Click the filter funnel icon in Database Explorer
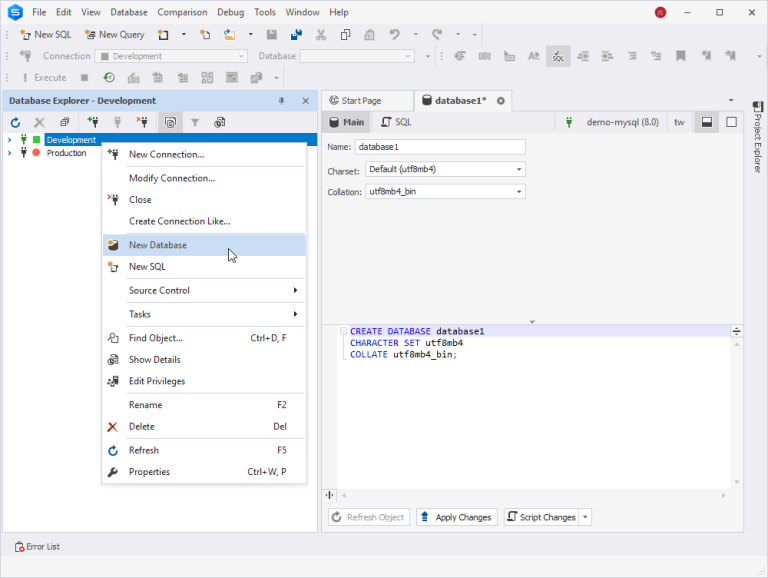Image resolution: width=768 pixels, height=578 pixels. tap(195, 122)
